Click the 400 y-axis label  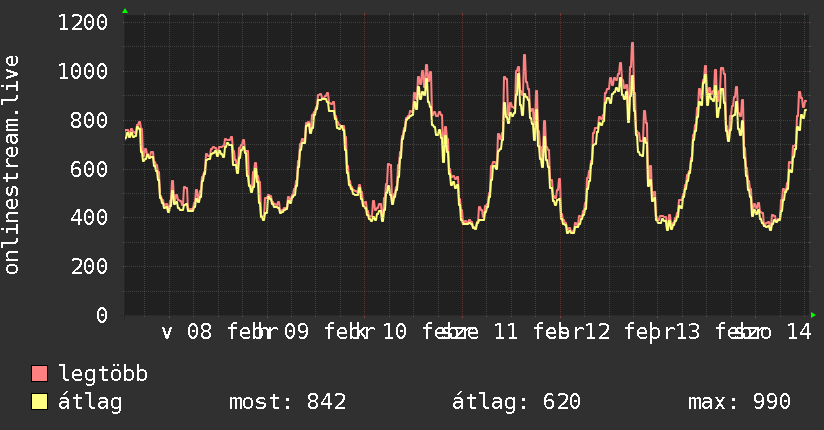click(x=89, y=218)
